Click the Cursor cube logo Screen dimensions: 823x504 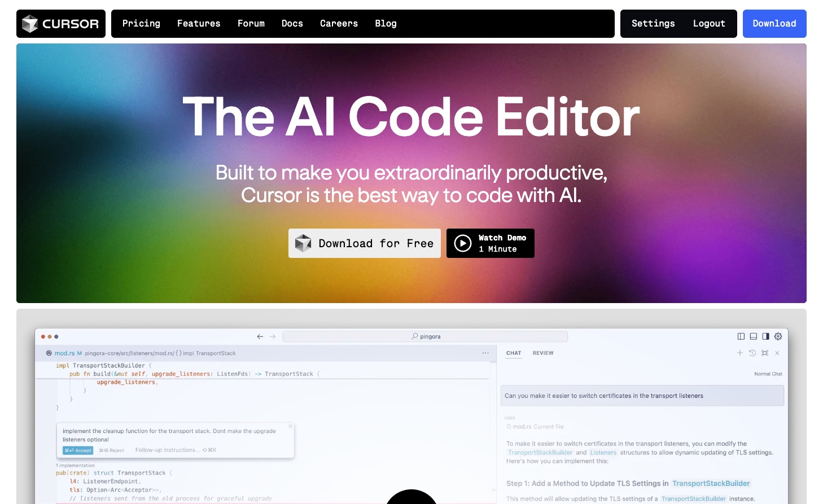[30, 24]
